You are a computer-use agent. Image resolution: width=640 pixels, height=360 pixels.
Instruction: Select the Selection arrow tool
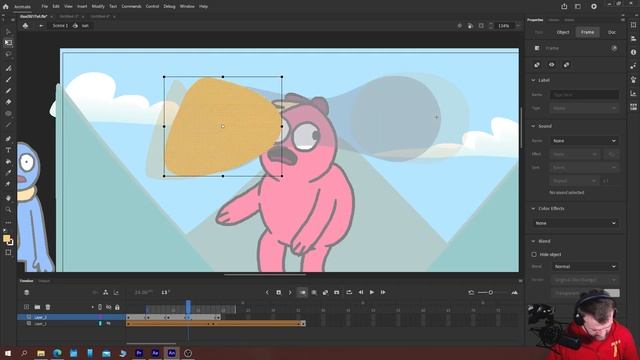(x=8, y=31)
